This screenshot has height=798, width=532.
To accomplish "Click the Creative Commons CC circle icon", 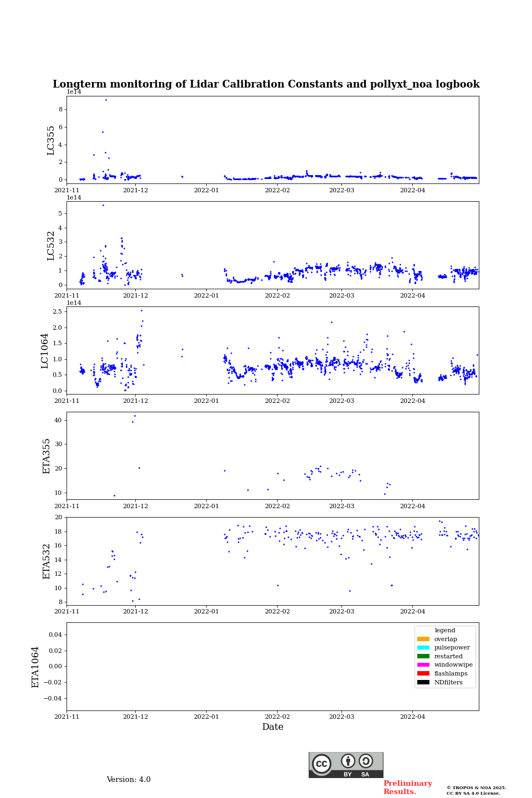I will [x=321, y=764].
